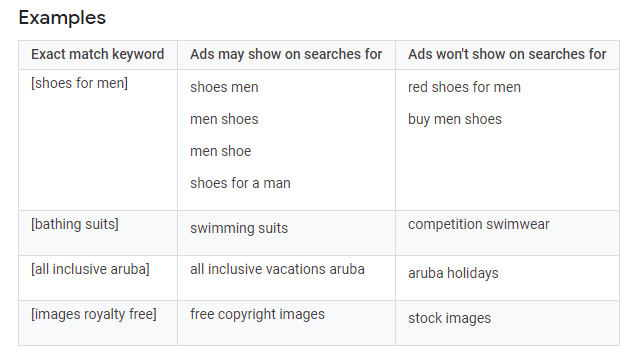The width and height of the screenshot is (641, 364).
Task: Select the men shoe text entry
Action: coord(220,151)
